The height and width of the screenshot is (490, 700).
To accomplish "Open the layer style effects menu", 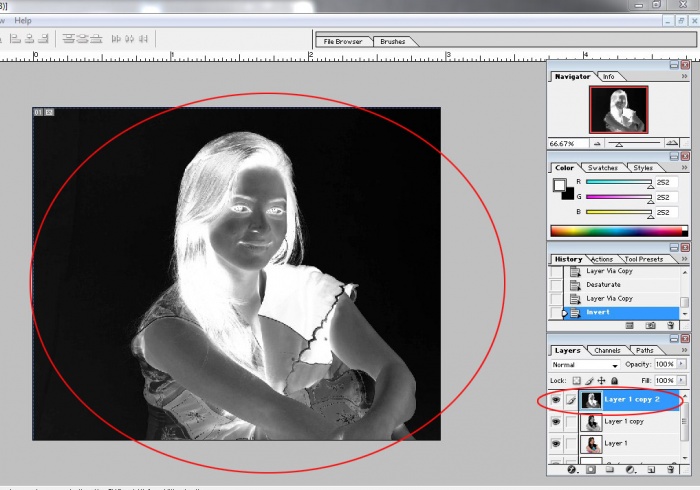I will tap(572, 469).
